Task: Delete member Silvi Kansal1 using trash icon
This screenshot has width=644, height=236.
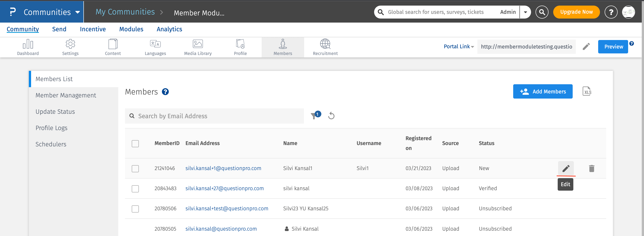Action: [x=591, y=169]
